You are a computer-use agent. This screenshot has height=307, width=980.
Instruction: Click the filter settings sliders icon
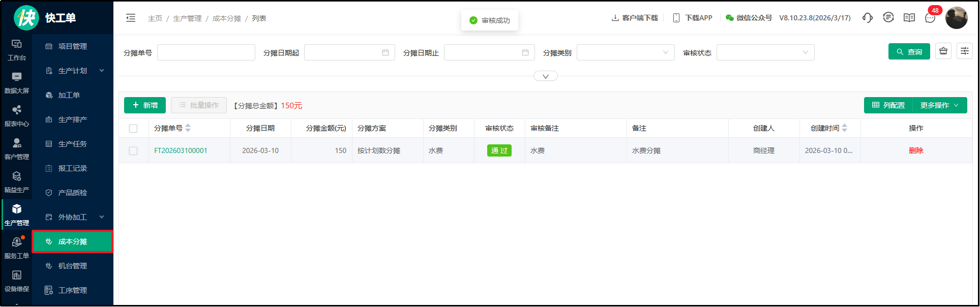[x=964, y=51]
